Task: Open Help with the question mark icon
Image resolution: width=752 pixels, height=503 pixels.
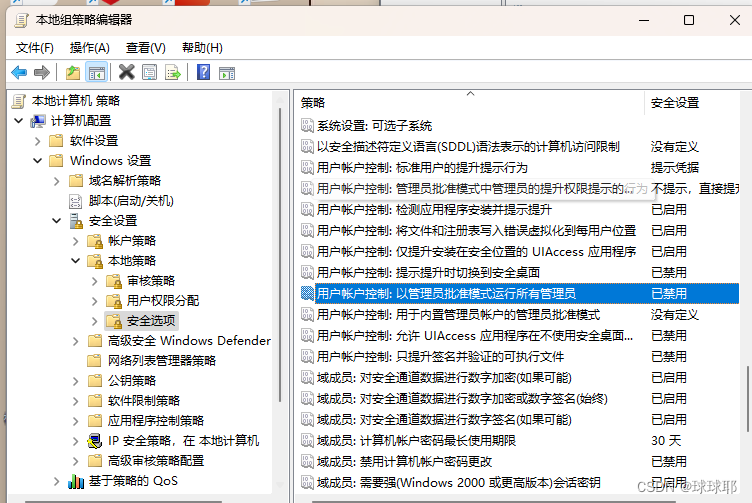Action: (x=204, y=73)
